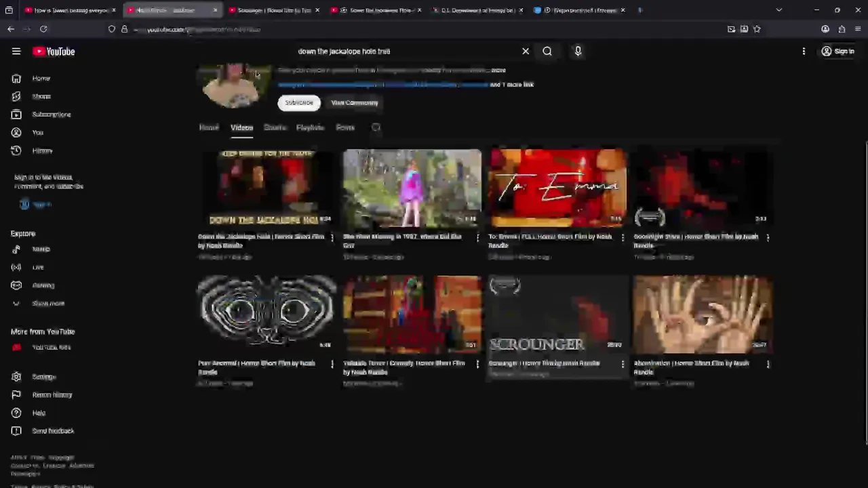Open Help in the sidebar
868x488 pixels.
(x=38, y=413)
